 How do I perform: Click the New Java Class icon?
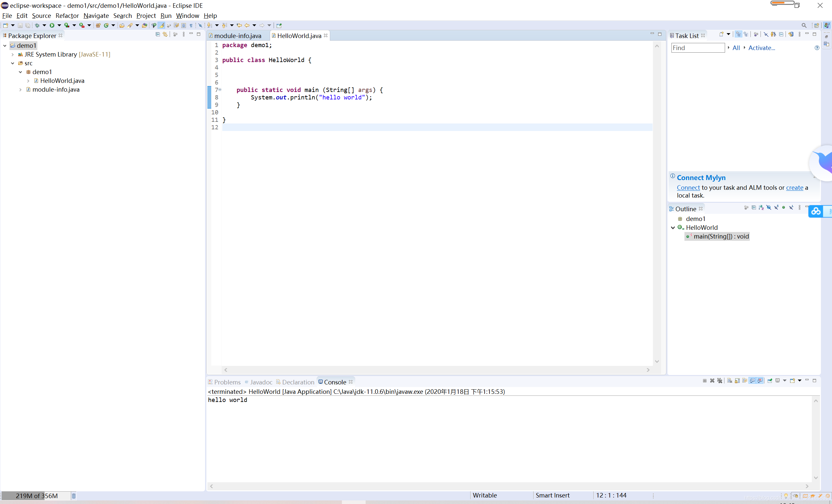(106, 25)
